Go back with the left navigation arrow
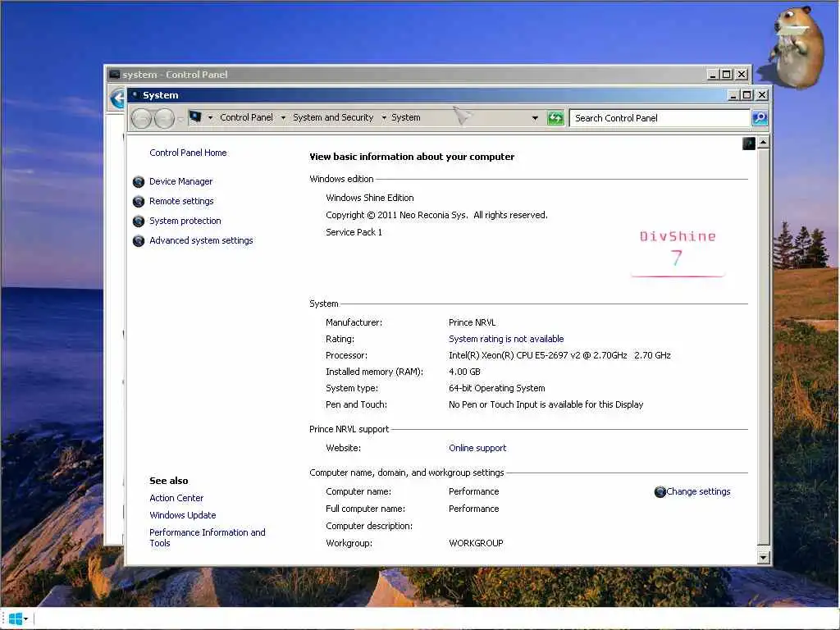The image size is (840, 630). [141, 118]
